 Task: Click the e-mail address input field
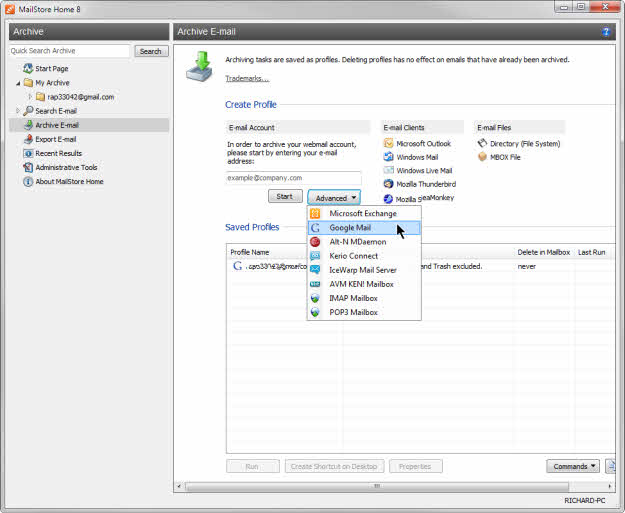pyautogui.click(x=293, y=178)
